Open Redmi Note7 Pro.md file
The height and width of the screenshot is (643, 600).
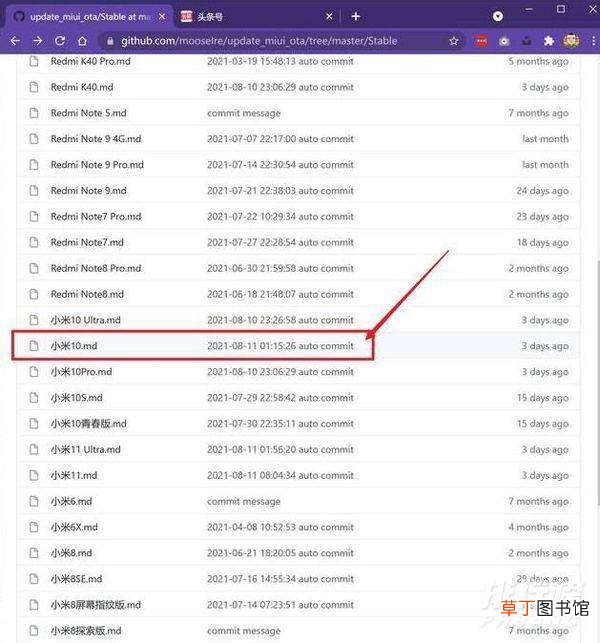(x=96, y=217)
